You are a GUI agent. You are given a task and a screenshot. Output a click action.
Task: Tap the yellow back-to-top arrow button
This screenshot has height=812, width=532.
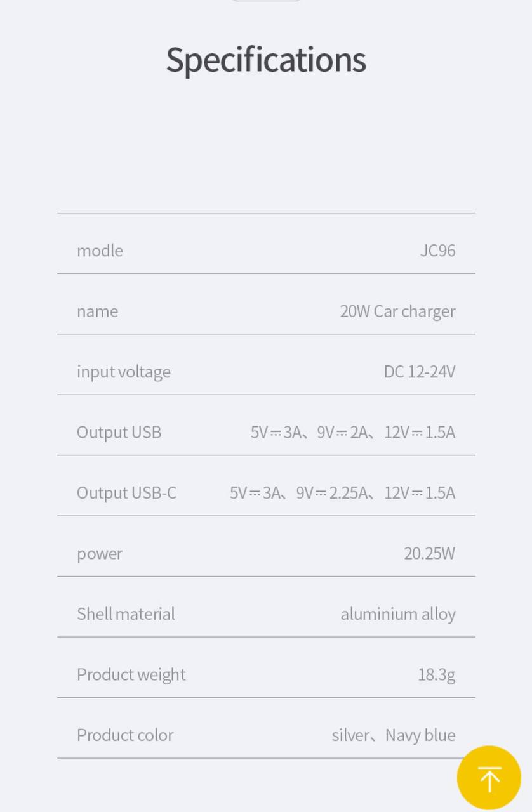(x=489, y=778)
